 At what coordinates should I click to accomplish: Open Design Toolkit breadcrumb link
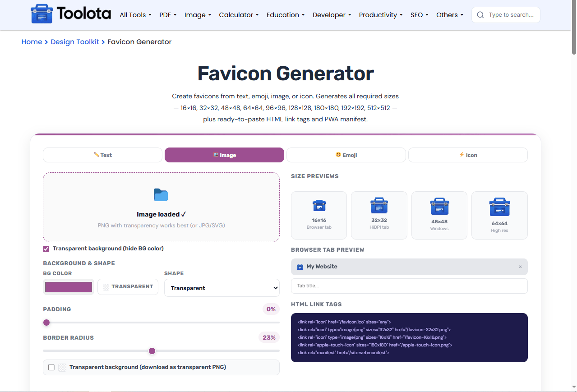(x=75, y=42)
